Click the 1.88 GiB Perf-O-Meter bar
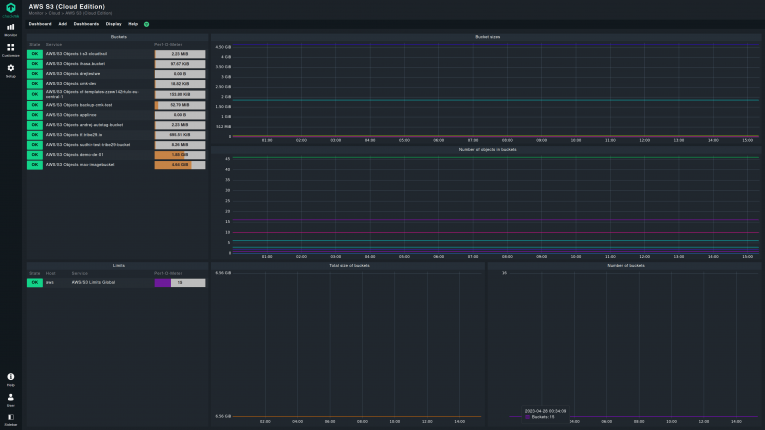This screenshot has height=430, width=765. 180,155
